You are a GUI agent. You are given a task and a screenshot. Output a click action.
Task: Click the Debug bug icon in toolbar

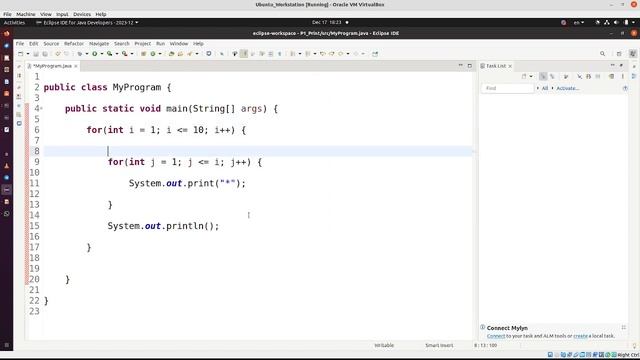(80, 54)
